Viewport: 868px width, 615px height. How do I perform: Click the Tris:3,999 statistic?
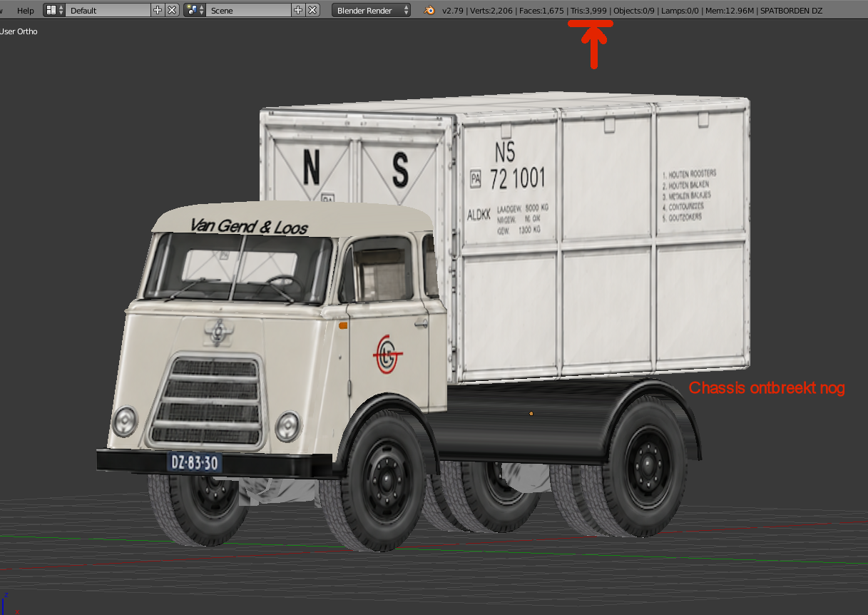pos(588,11)
